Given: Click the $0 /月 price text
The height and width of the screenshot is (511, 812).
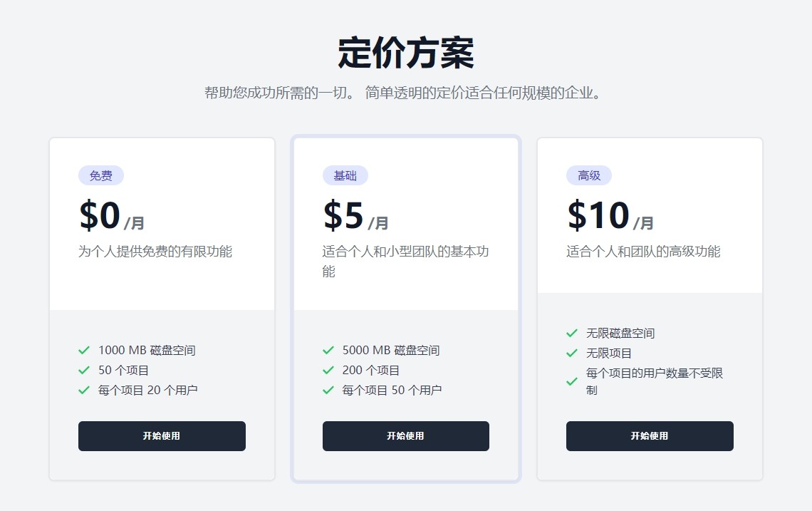Looking at the screenshot, I should pos(111,216).
